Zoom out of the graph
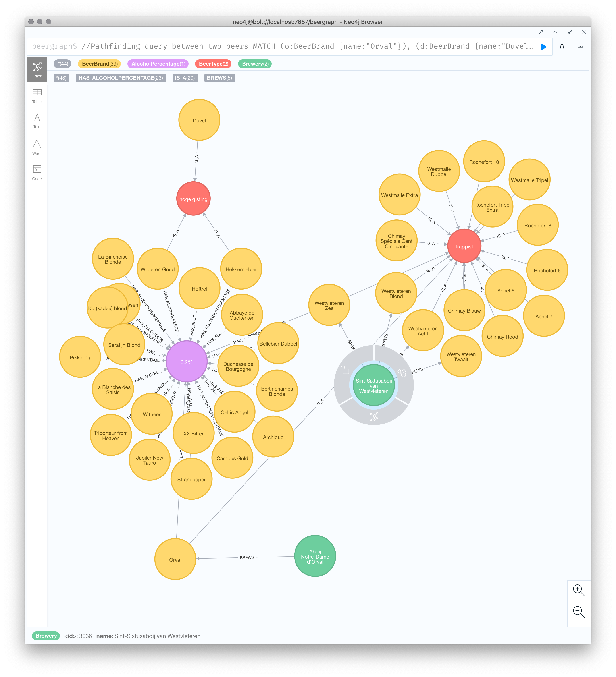The image size is (616, 677). coord(579,612)
